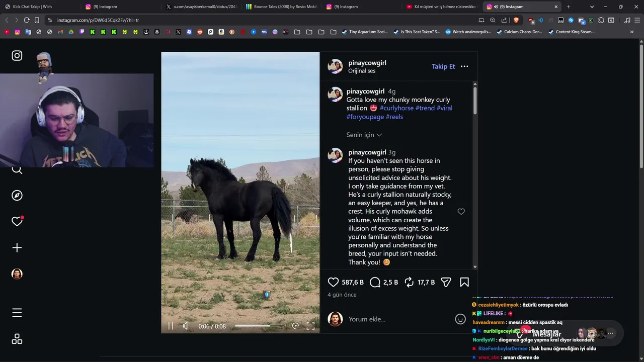This screenshot has width=644, height=362.
Task: Enter fullscreen video mode
Action: (x=310, y=326)
